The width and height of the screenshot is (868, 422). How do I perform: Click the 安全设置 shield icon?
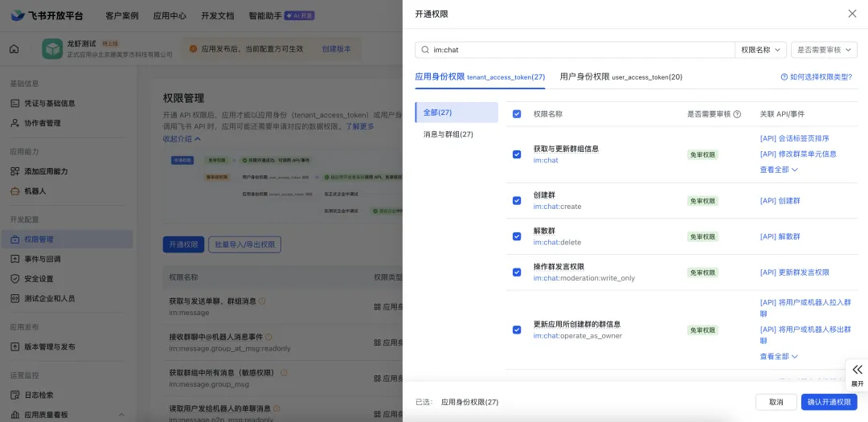(15, 279)
